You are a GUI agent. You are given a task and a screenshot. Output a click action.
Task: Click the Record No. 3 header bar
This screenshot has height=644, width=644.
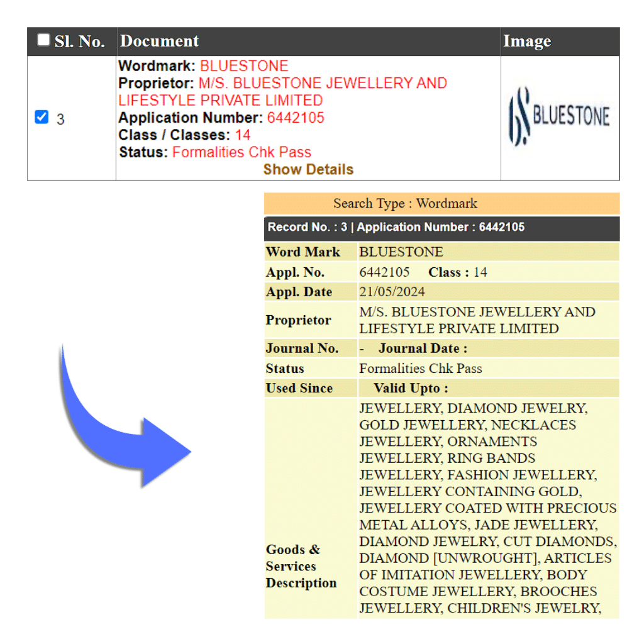[x=396, y=228]
